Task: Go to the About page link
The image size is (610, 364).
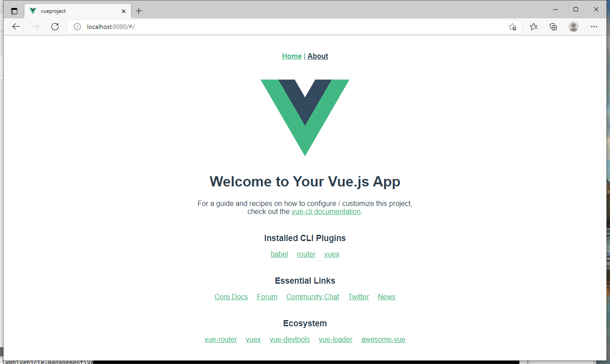Action: 318,56
